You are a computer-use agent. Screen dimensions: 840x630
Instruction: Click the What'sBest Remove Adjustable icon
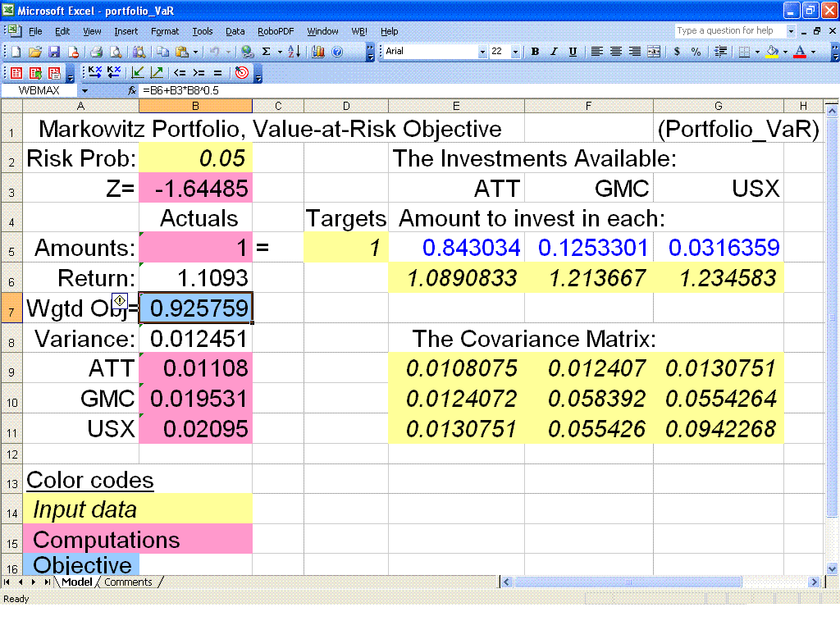tap(113, 72)
